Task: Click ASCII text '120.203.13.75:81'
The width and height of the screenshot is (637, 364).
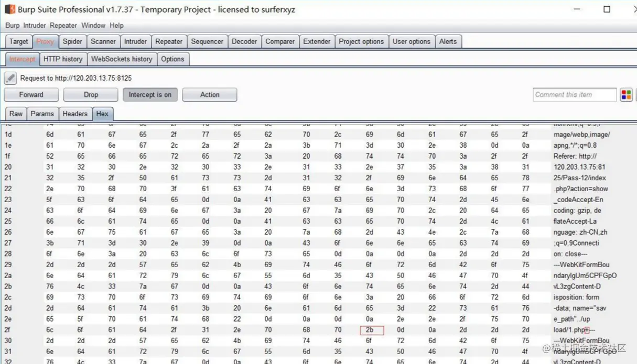Action: (579, 167)
